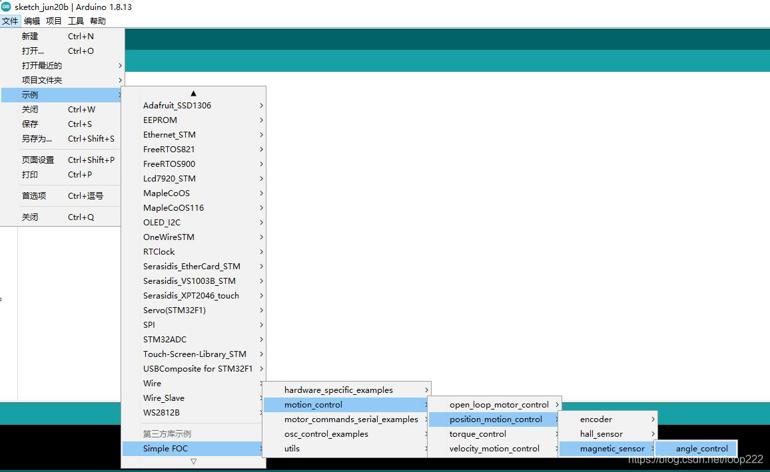The height and width of the screenshot is (472, 770).
Task: Open torque_control submenu
Action: [x=495, y=434]
